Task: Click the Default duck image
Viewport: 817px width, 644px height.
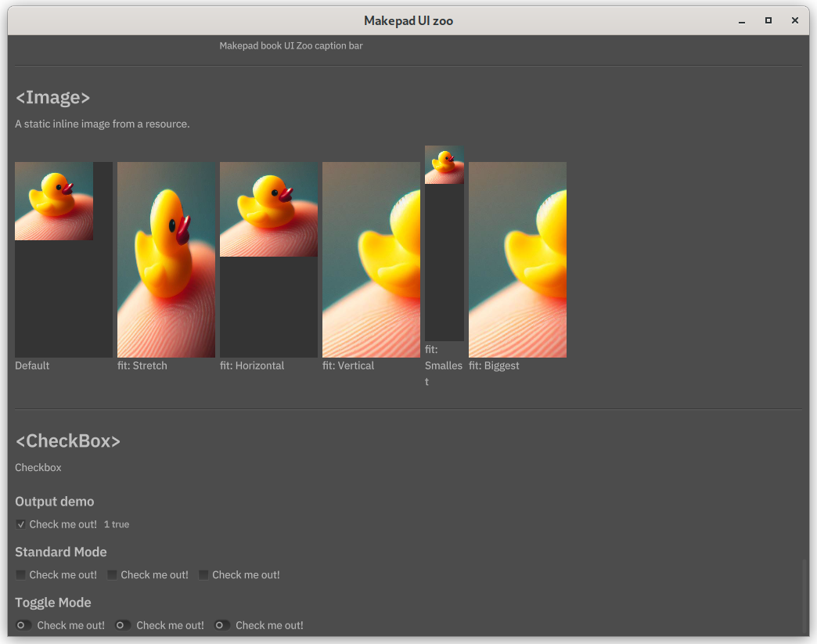Action: click(54, 201)
